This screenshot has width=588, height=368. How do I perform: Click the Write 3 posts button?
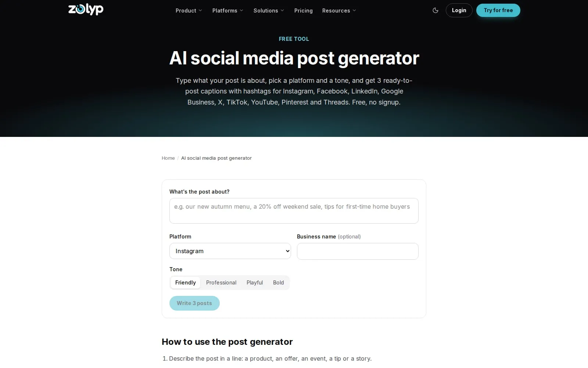pyautogui.click(x=194, y=303)
